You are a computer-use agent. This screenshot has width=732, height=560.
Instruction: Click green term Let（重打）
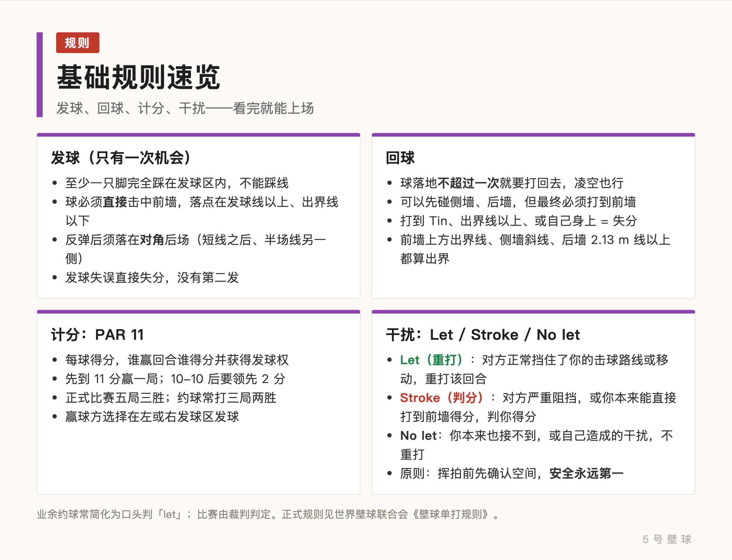pos(432,360)
